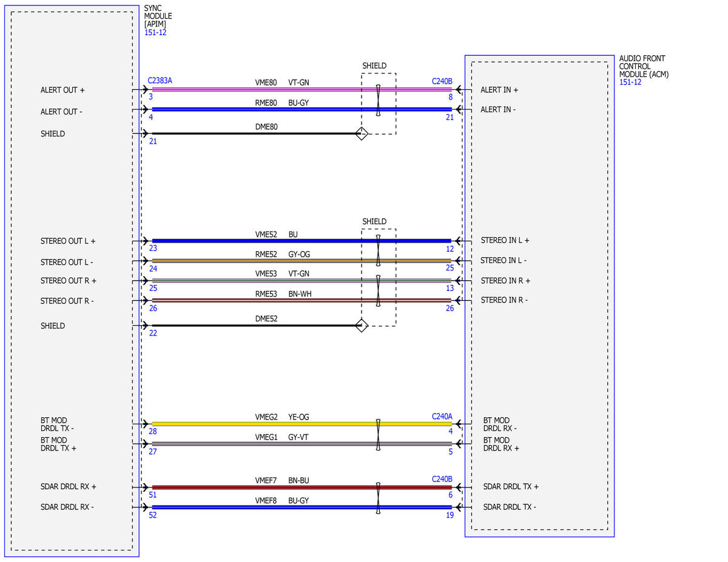This screenshot has width=728, height=562.
Task: Select the BT MOD DRDL RX + label
Action: [501, 444]
